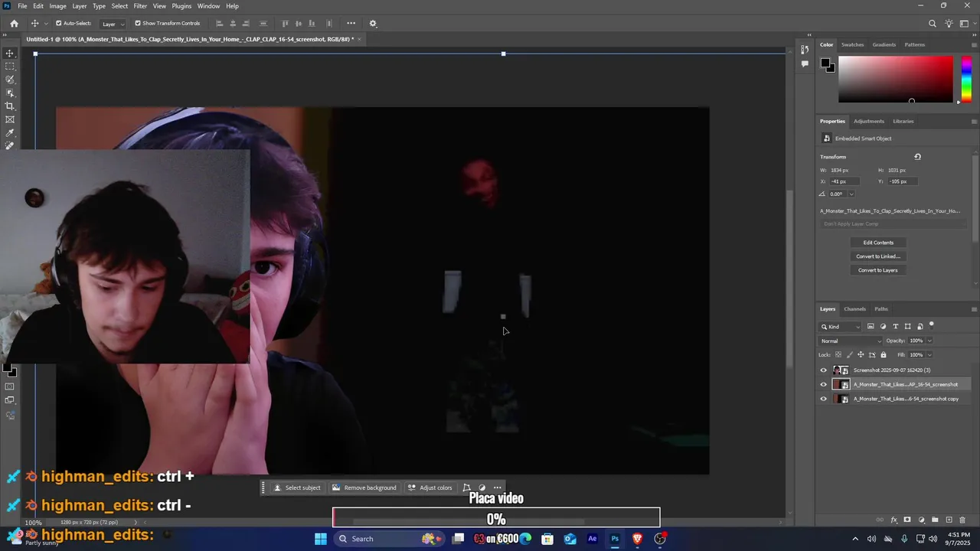
Task: Click the Edit Contents button
Action: click(x=878, y=243)
